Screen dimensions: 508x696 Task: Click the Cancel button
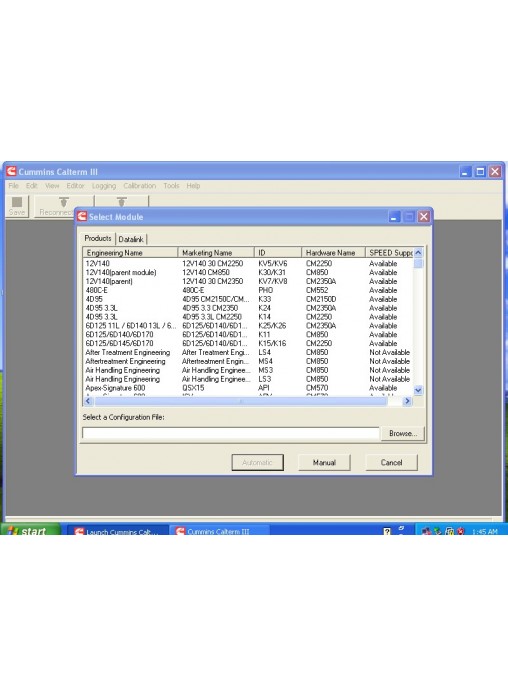tap(391, 463)
